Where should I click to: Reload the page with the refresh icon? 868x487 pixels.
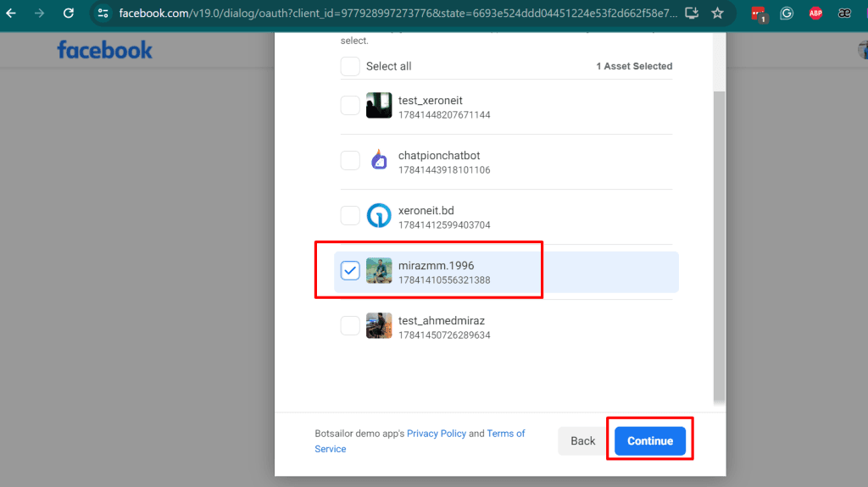pyautogui.click(x=69, y=14)
